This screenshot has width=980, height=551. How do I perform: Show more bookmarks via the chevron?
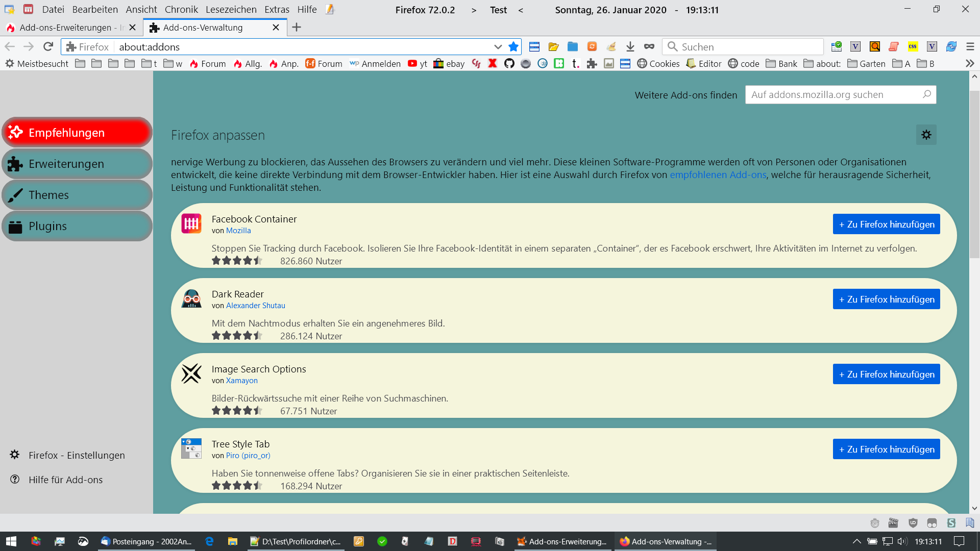tap(970, 64)
